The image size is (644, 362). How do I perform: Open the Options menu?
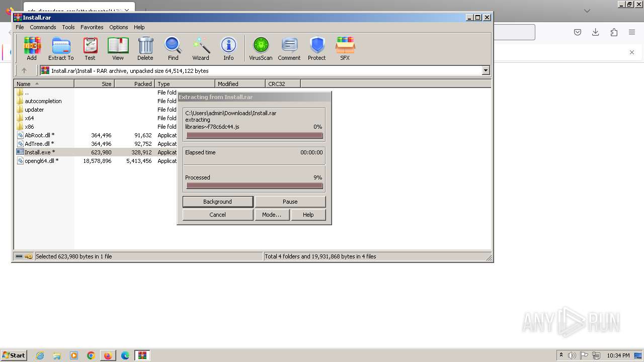pos(119,27)
